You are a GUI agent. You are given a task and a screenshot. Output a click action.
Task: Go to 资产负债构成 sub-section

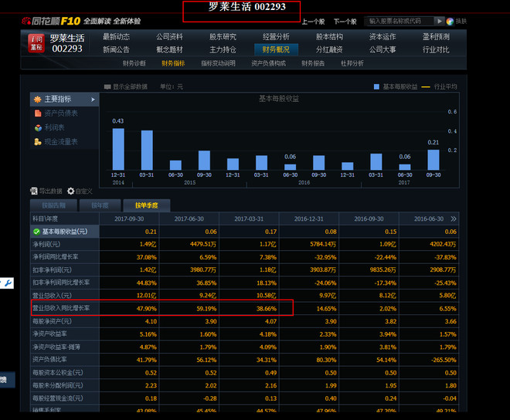(268, 63)
